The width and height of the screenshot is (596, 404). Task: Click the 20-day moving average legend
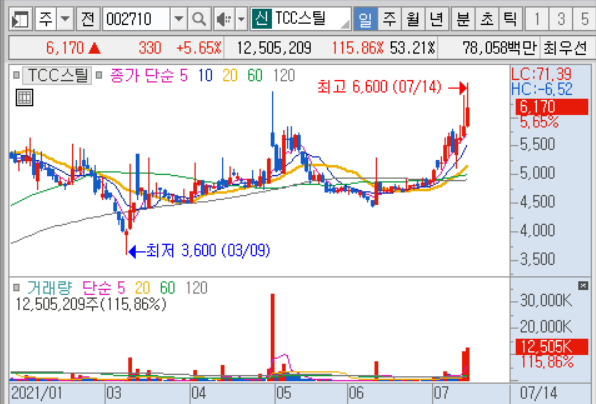(x=230, y=76)
